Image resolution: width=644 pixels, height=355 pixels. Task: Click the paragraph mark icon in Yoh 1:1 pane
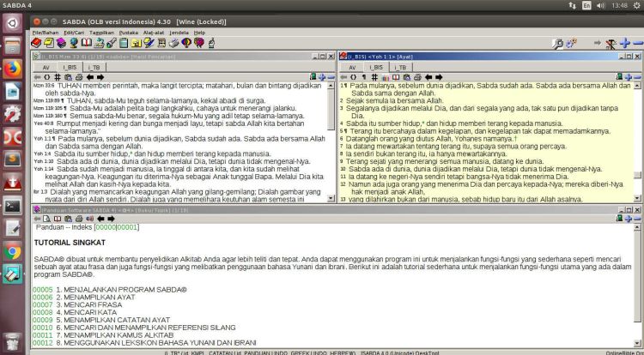click(x=364, y=77)
